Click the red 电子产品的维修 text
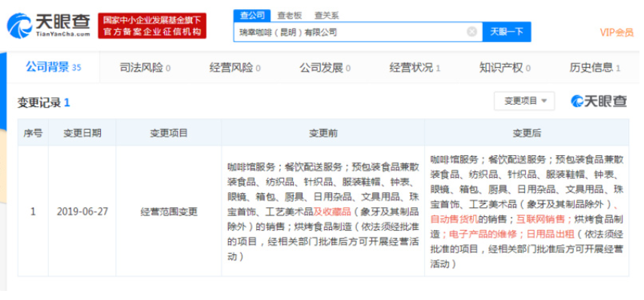 (482, 234)
